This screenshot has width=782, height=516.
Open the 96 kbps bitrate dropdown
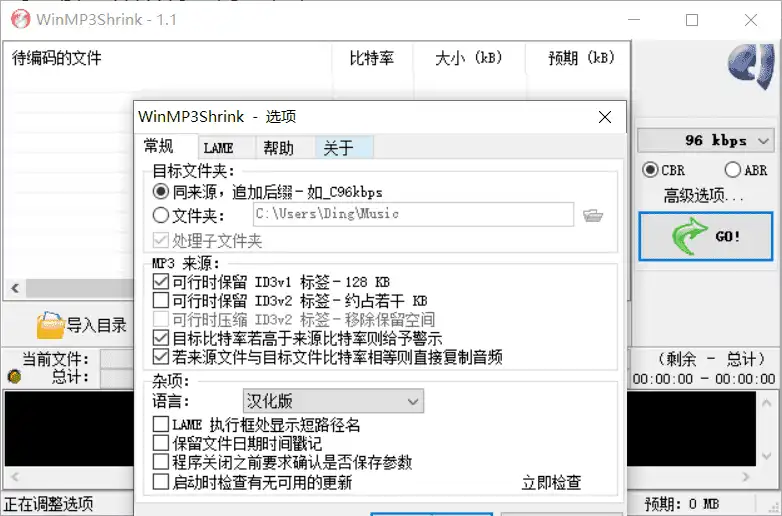pos(705,141)
